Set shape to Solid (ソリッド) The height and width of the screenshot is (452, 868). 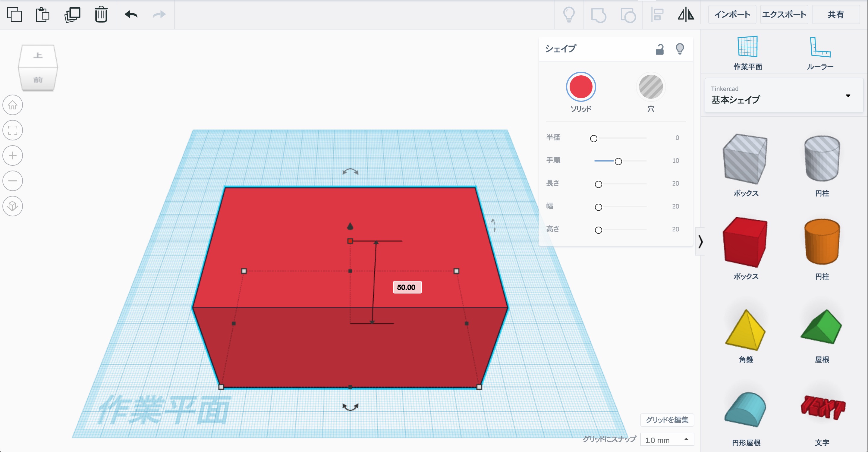580,87
